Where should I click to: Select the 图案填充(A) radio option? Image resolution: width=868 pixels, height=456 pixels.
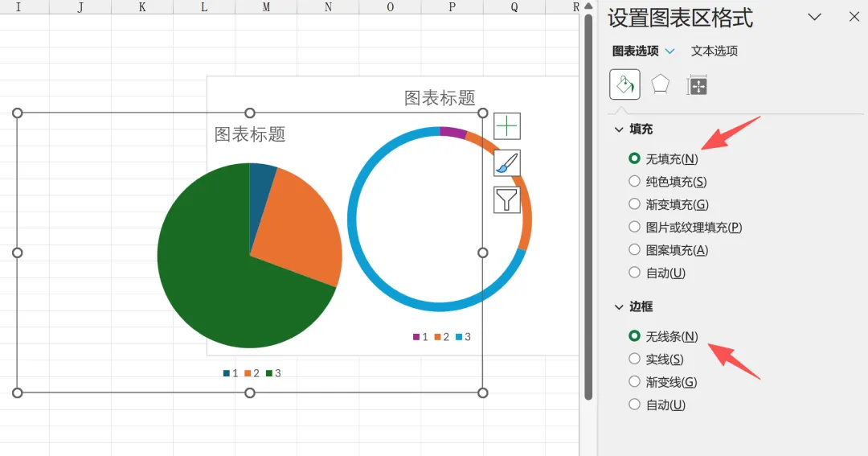point(668,250)
